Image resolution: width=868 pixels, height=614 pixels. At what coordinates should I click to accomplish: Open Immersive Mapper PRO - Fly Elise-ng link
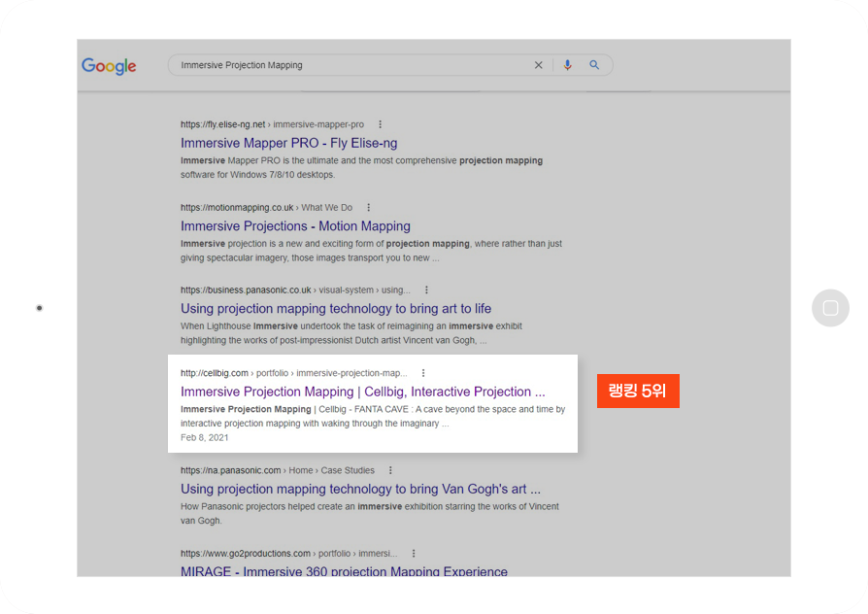(289, 143)
